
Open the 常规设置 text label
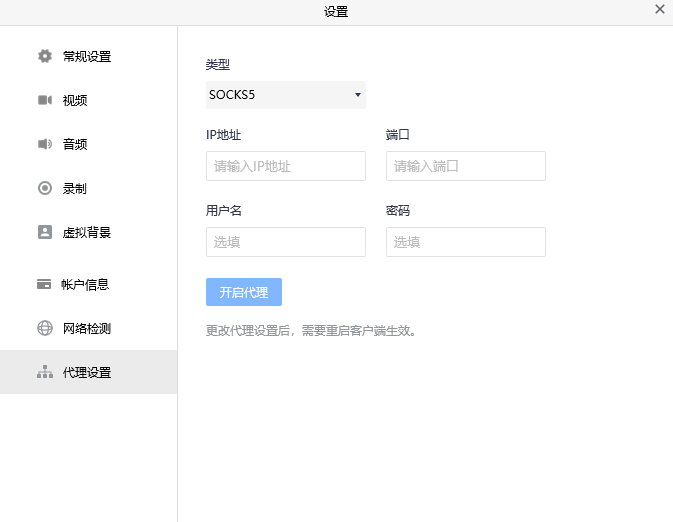(87, 56)
